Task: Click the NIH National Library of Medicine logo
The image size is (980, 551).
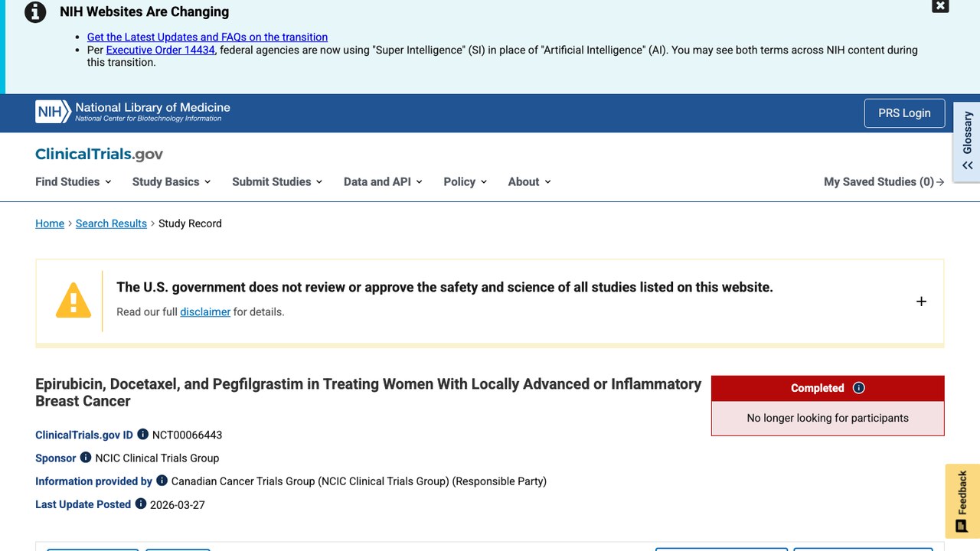Action: 132,112
